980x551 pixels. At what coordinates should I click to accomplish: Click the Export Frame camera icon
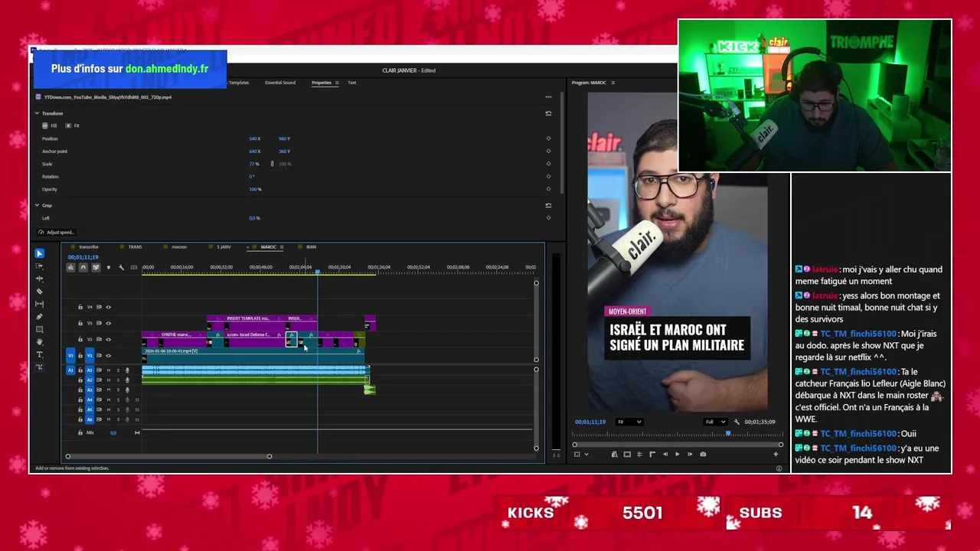703,454
